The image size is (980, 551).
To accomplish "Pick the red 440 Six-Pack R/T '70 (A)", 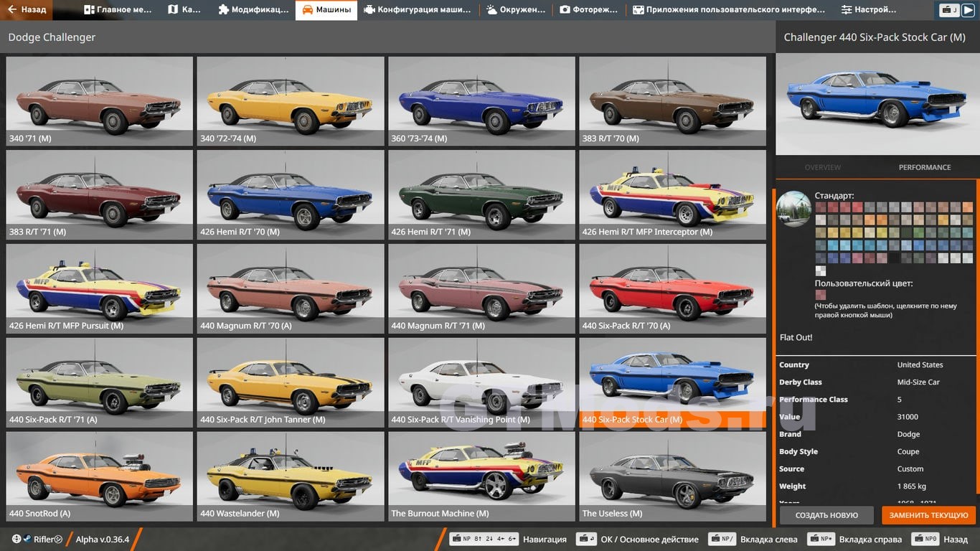I will 672,288.
